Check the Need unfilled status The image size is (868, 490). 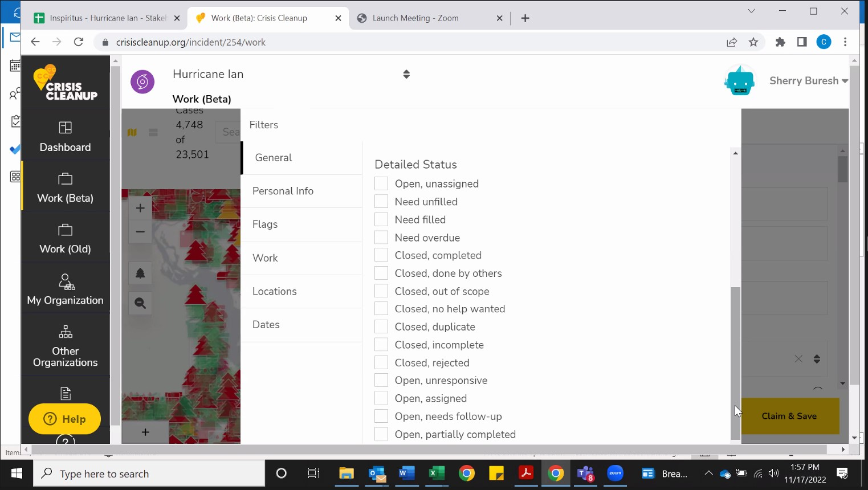(381, 201)
